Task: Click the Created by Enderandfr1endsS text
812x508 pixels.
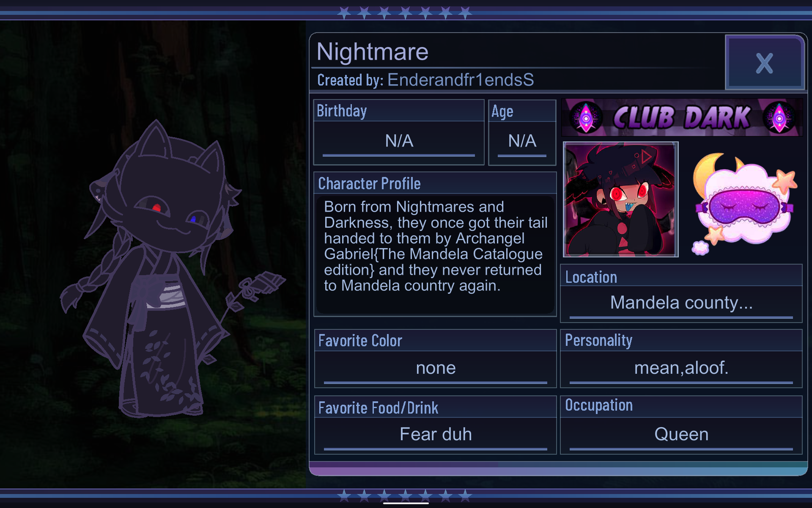Action: pyautogui.click(x=425, y=80)
